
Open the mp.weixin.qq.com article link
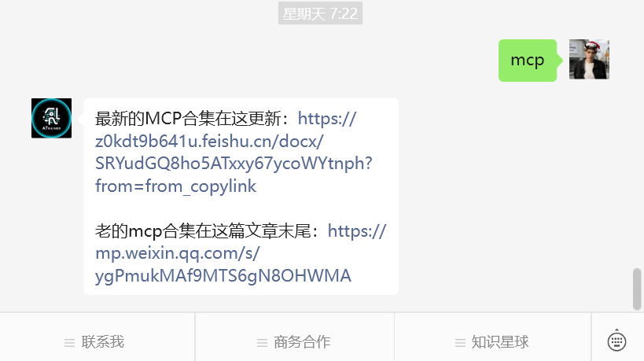click(241, 253)
